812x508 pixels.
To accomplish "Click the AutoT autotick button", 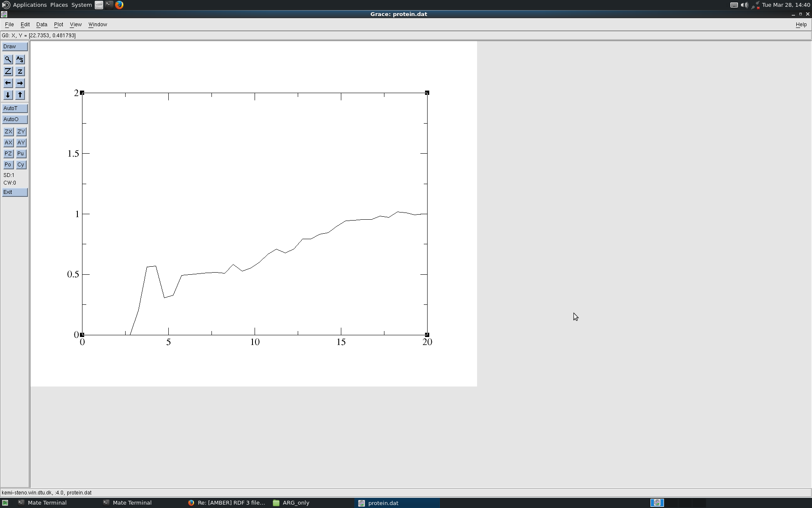I will (15, 108).
